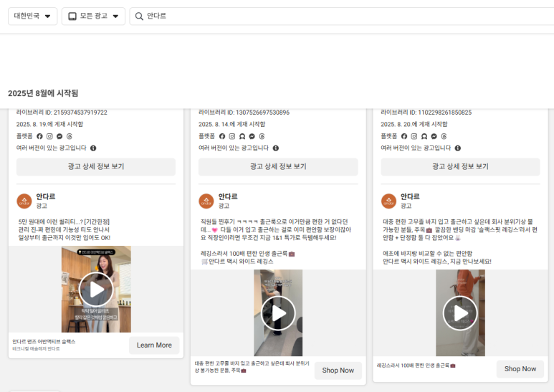Play the video in the 8. 20 ad
Screen dimensions: 554x392
click(x=460, y=313)
